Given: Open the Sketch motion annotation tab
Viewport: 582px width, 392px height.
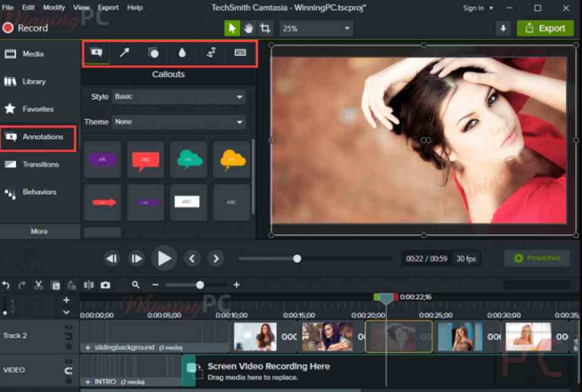Looking at the screenshot, I should [211, 53].
